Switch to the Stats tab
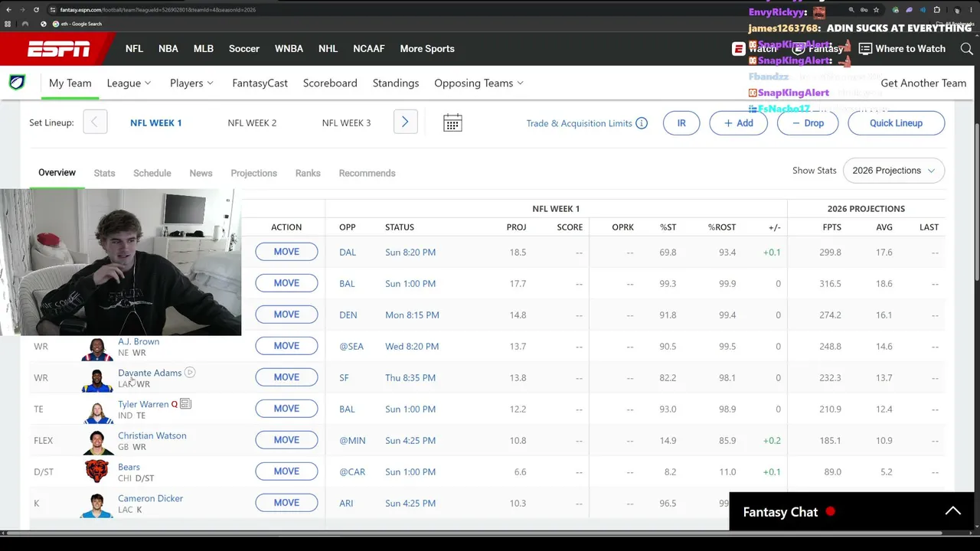980x551 pixels. 104,173
